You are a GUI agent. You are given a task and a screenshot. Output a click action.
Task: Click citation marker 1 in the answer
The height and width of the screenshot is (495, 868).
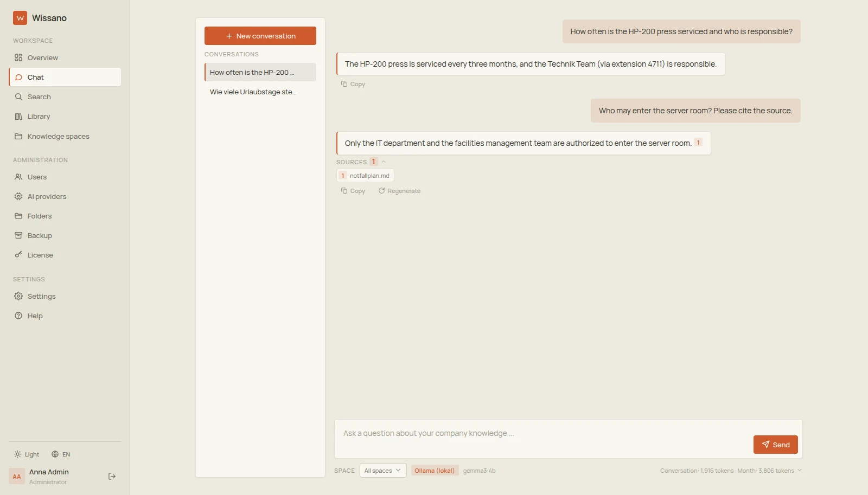[x=698, y=143]
